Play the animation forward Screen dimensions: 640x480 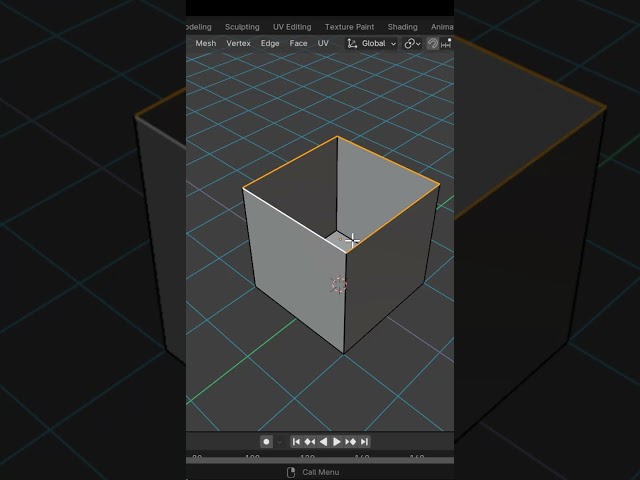(x=337, y=442)
